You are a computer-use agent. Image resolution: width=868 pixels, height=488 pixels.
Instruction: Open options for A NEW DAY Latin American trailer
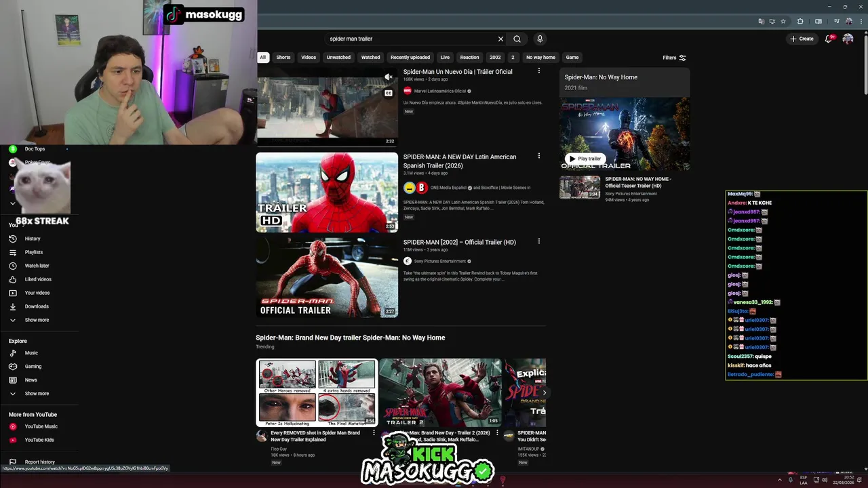tap(539, 156)
